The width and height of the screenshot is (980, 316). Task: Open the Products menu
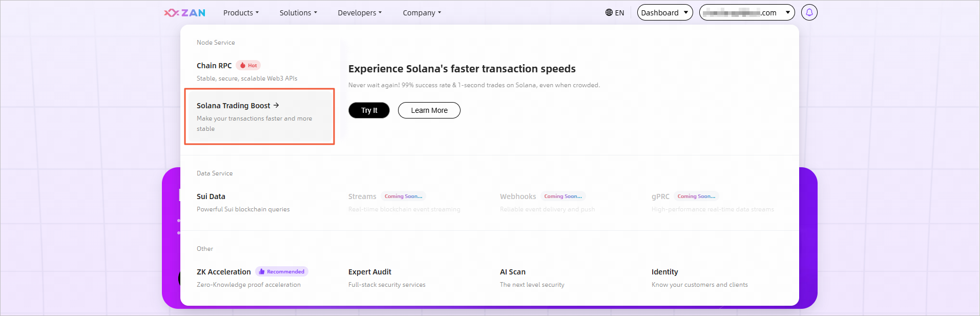pyautogui.click(x=241, y=13)
